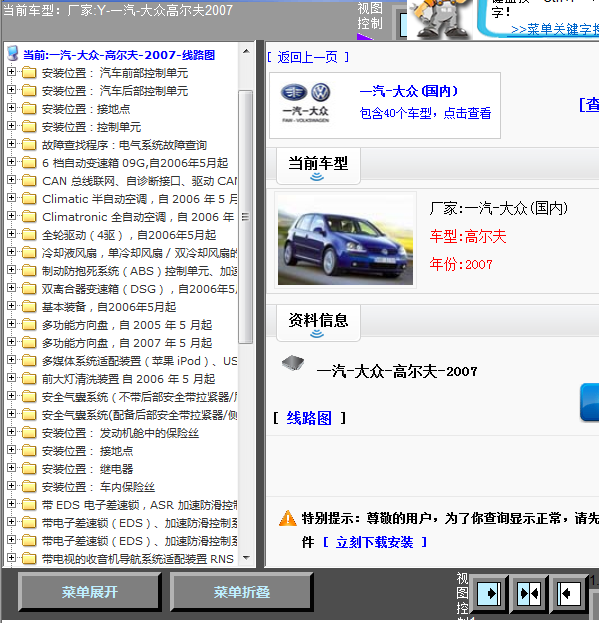
Task: Click 包含40个车型，点击查看 link
Action: click(425, 113)
